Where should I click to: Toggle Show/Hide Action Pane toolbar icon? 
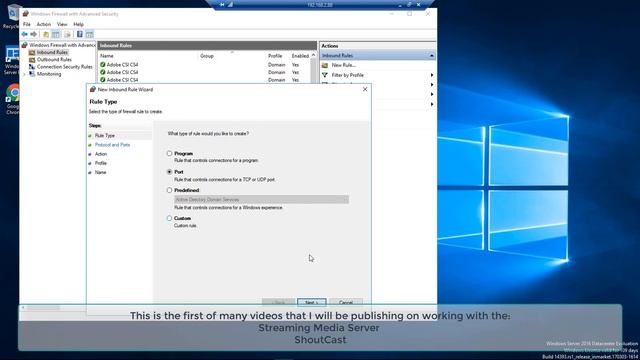click(89, 34)
